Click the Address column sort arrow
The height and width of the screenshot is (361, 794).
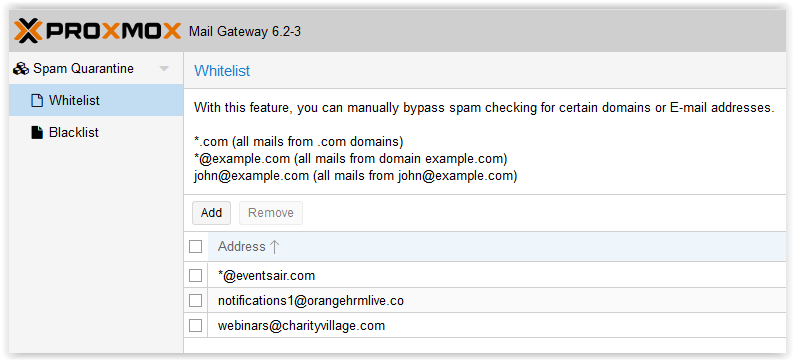[x=274, y=247]
